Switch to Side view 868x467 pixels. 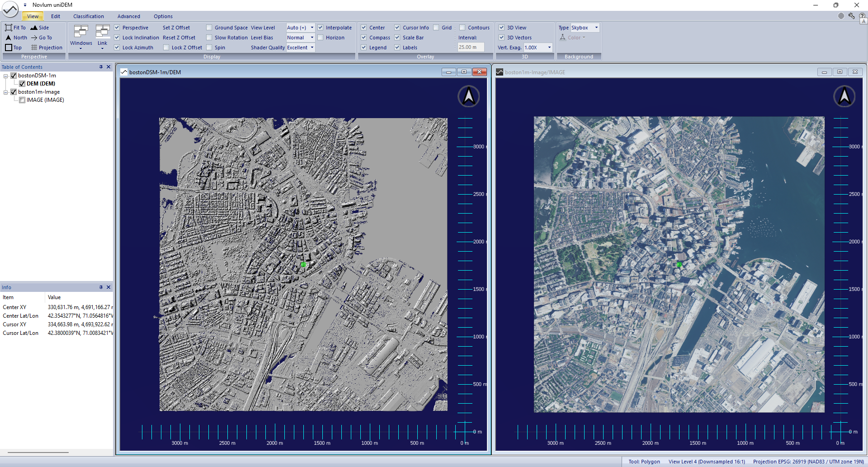click(40, 28)
